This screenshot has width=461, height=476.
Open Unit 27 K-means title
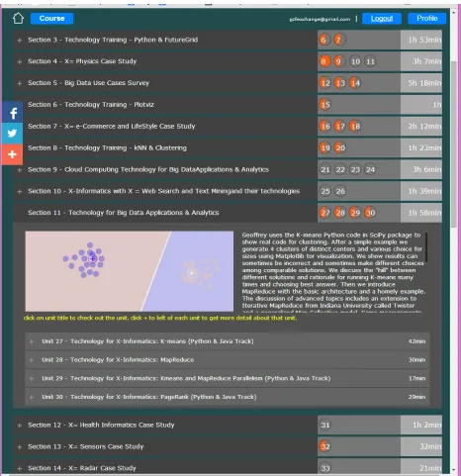point(147,341)
